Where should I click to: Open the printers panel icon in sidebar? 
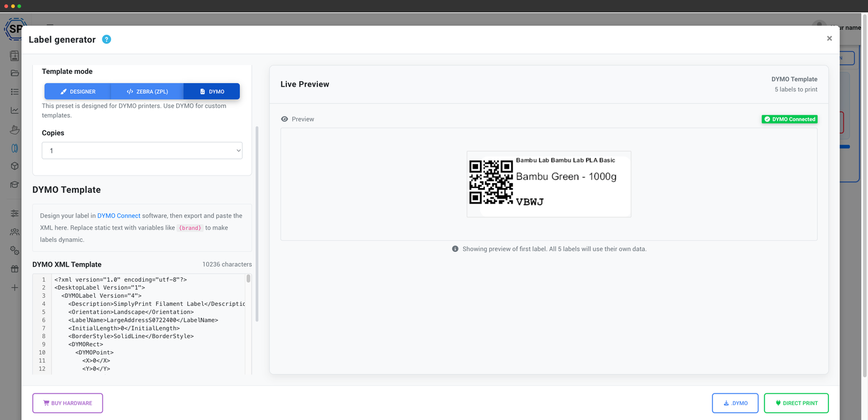[x=14, y=56]
